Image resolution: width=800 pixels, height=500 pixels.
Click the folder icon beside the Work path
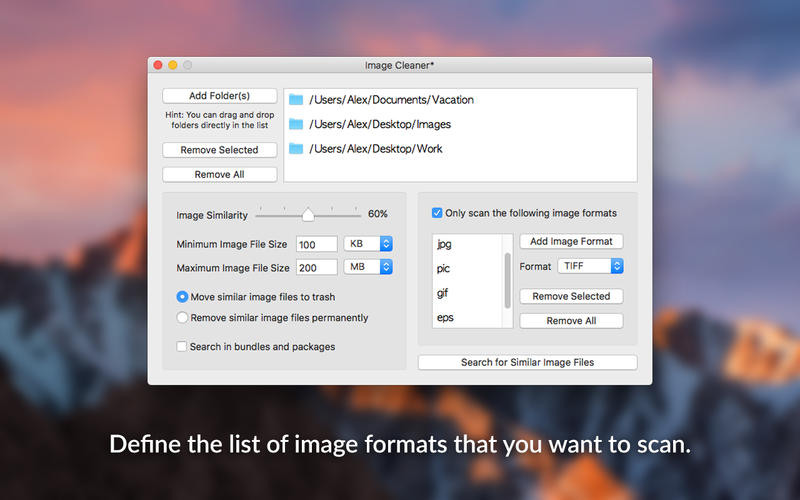296,148
